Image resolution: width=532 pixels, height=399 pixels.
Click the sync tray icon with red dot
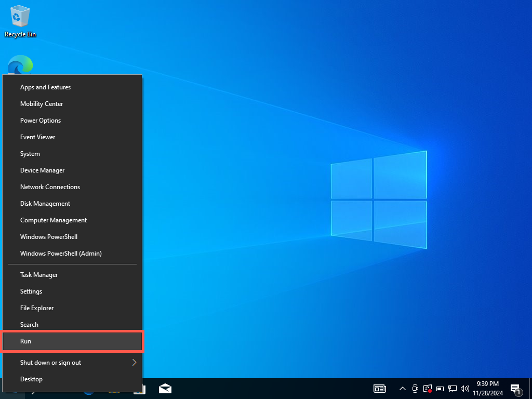428,389
